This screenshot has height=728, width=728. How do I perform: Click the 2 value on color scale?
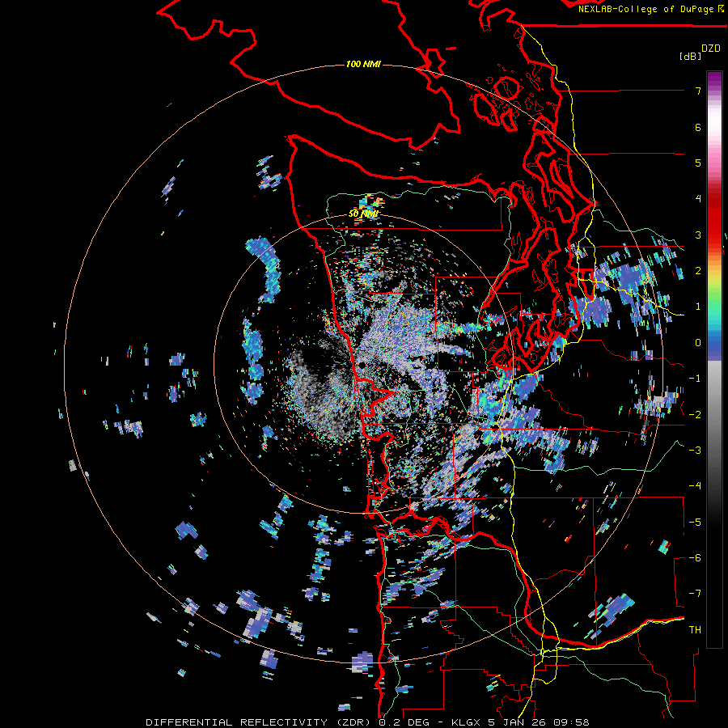[x=698, y=271]
